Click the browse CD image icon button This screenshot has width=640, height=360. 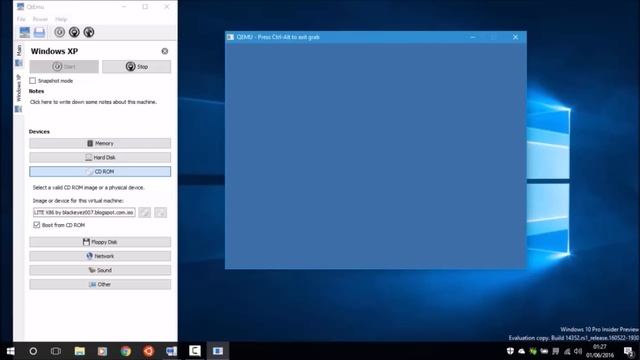[144, 212]
